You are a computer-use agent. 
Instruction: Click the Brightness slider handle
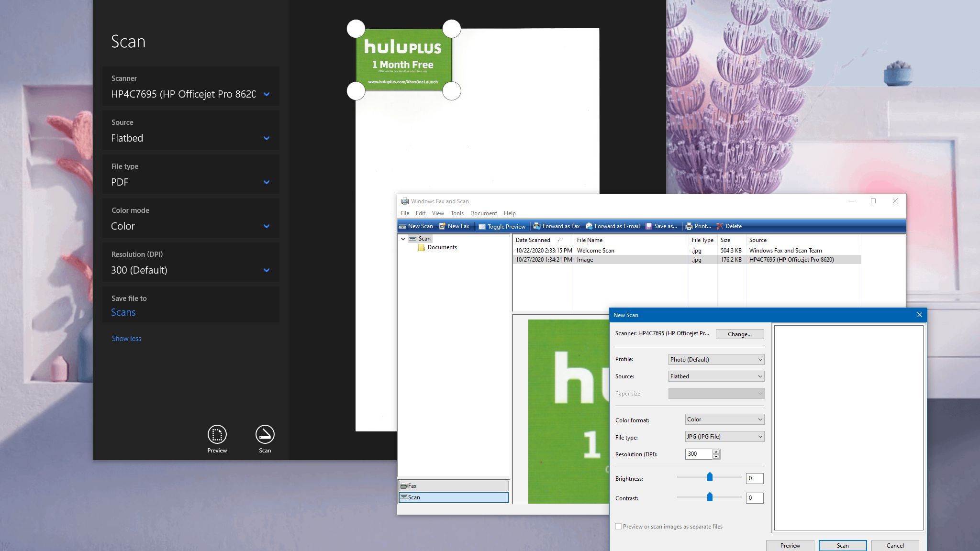click(710, 477)
